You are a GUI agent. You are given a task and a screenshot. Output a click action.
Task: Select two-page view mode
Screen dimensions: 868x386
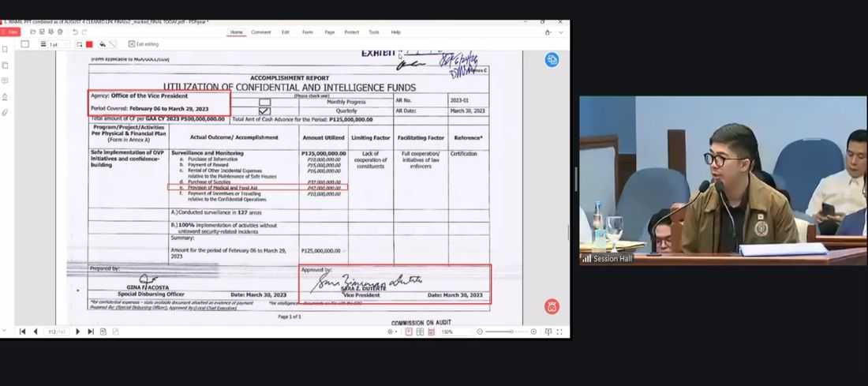pos(420,332)
